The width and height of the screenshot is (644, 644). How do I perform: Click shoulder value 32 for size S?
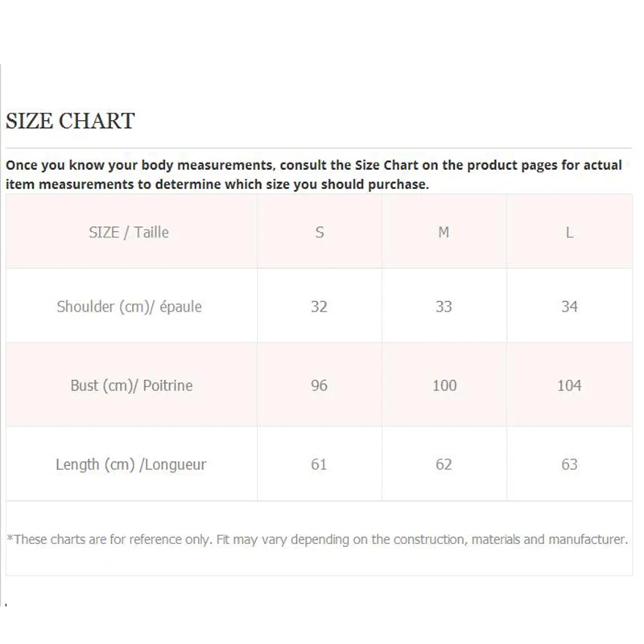point(320,307)
